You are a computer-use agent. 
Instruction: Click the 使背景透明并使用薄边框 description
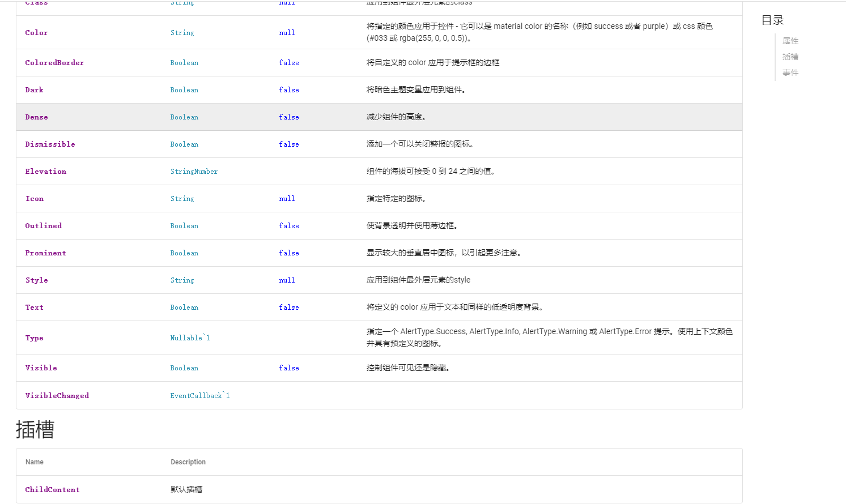pyautogui.click(x=412, y=225)
